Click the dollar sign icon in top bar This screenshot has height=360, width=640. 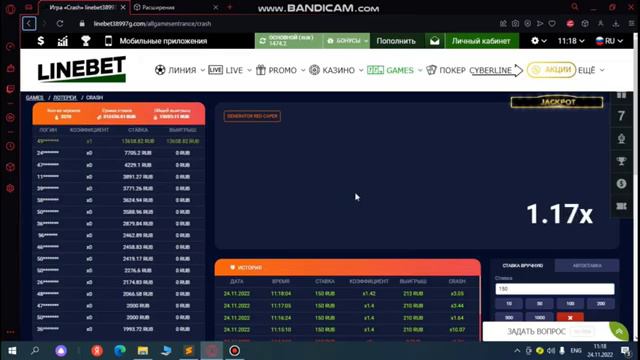[x=40, y=41]
